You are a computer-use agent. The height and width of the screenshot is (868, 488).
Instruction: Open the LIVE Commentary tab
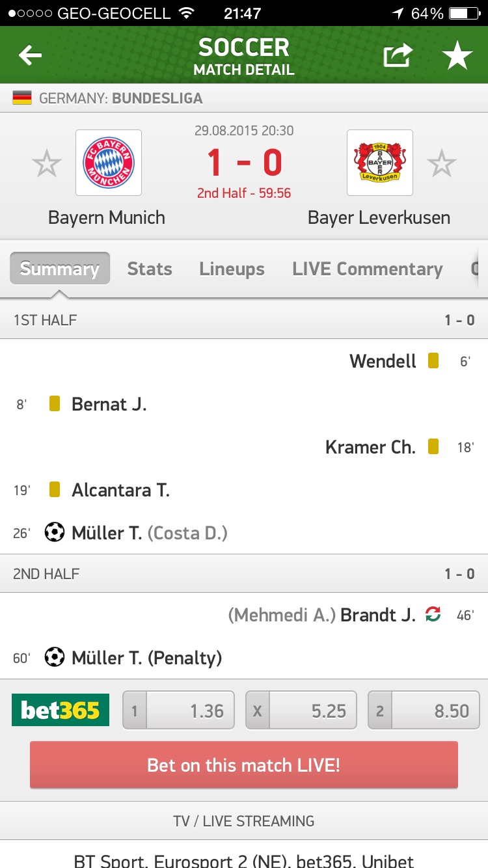tap(367, 269)
